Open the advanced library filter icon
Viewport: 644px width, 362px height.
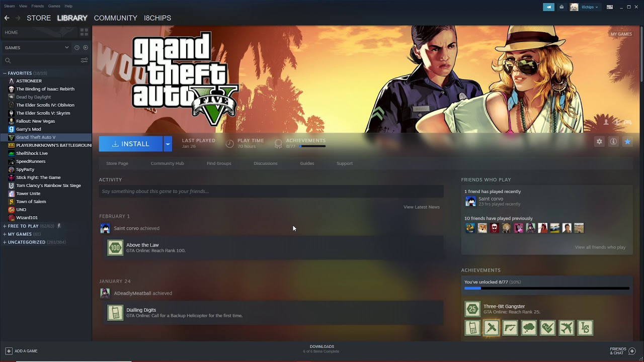point(84,60)
